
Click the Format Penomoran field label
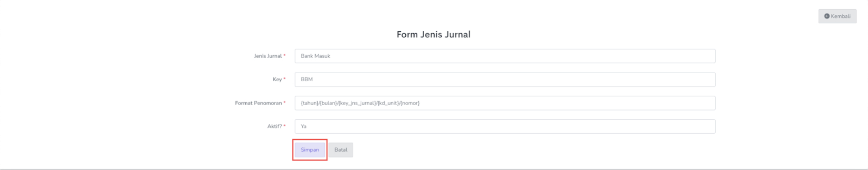258,103
